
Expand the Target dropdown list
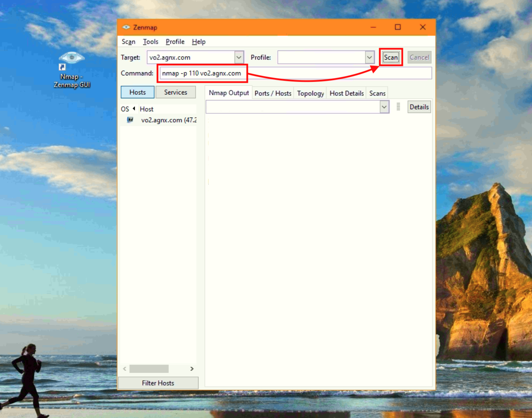tap(239, 57)
